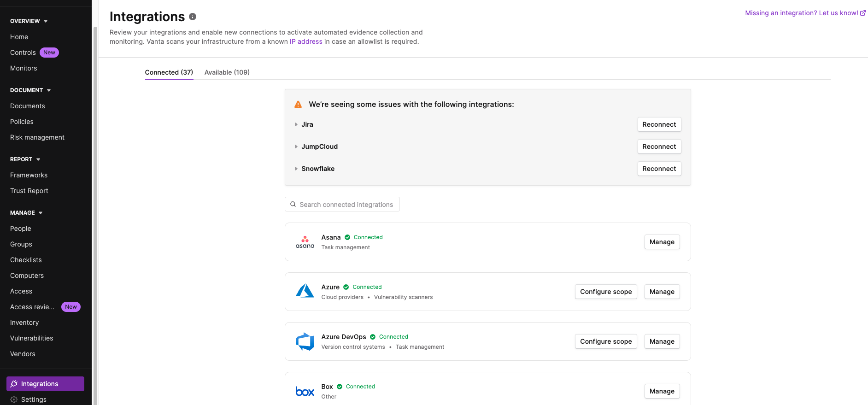Click Configure scope for Azure DevOps
Viewport: 868px width, 405px height.
(x=606, y=341)
